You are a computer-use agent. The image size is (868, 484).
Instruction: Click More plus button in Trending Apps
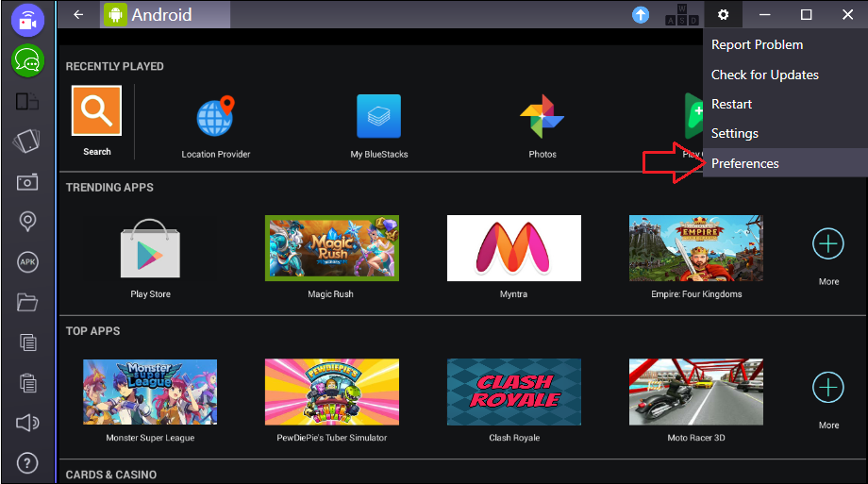pos(828,243)
